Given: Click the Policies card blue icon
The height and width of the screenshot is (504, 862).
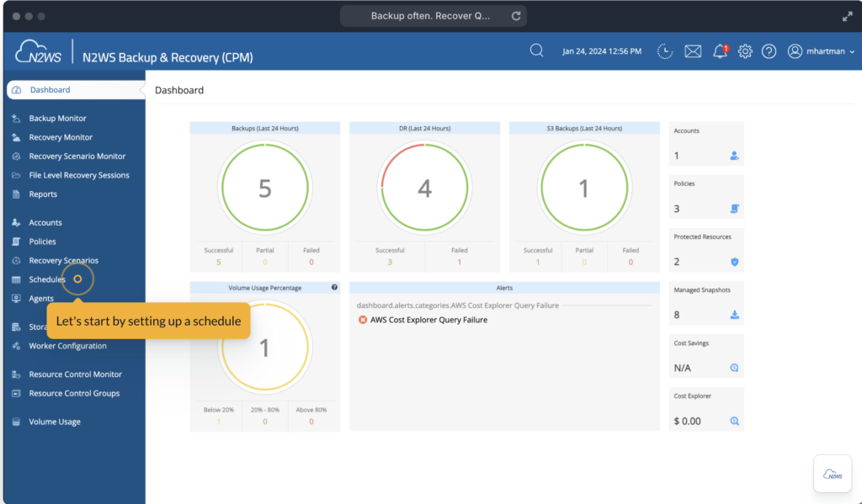Looking at the screenshot, I should point(734,209).
